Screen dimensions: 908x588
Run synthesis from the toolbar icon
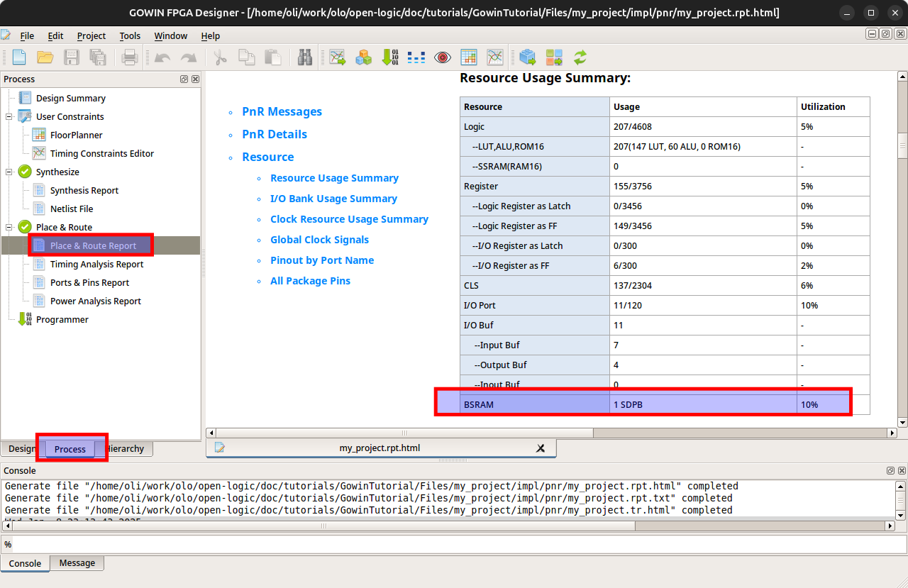point(338,57)
